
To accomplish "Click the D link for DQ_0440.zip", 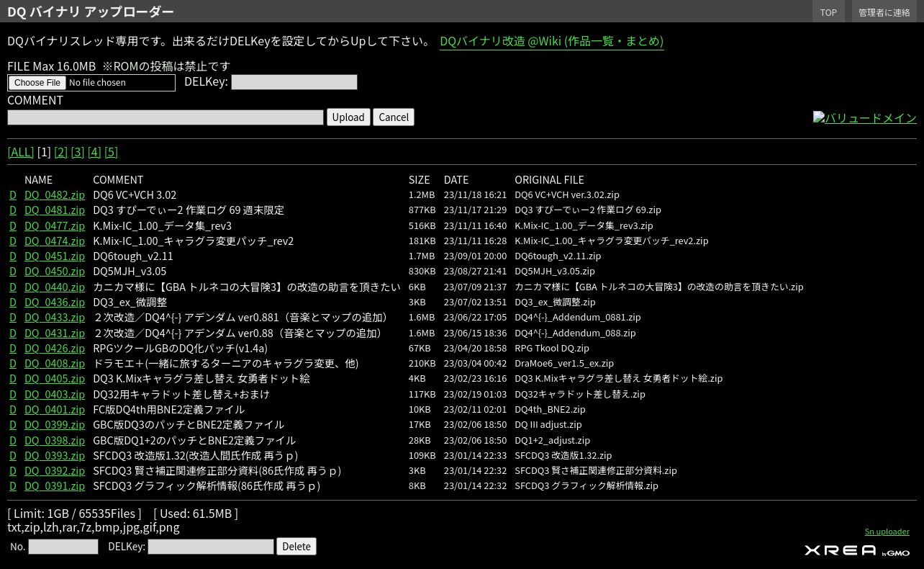I will click(13, 287).
